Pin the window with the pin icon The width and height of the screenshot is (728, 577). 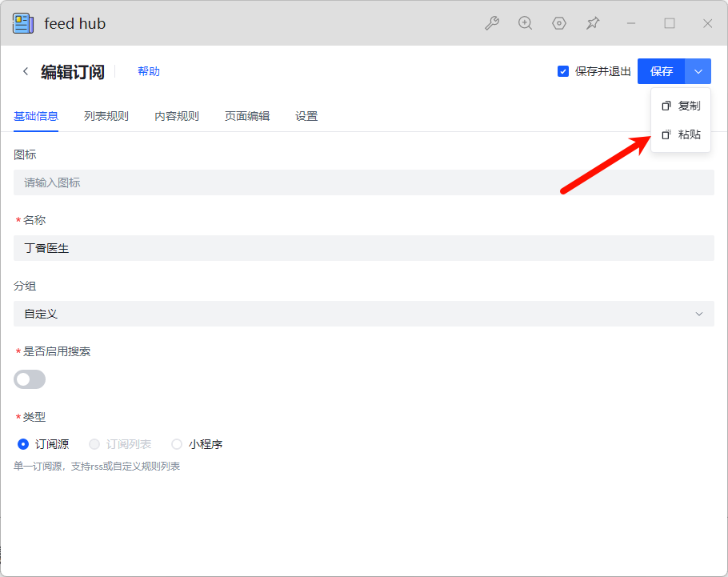pyautogui.click(x=593, y=23)
